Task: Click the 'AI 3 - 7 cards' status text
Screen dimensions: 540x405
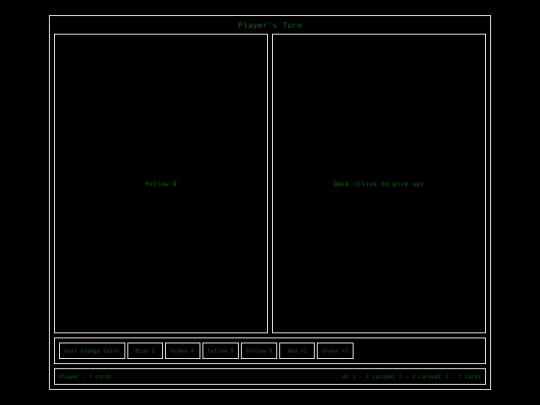Action: coord(457,376)
